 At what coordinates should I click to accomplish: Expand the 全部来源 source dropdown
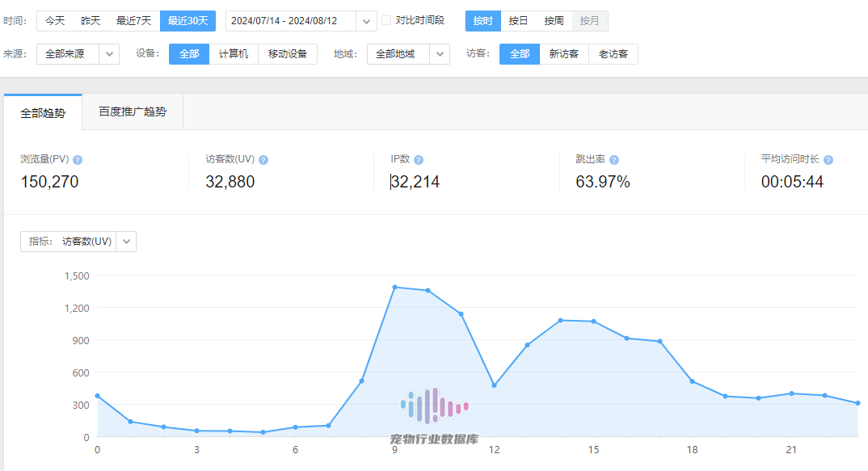[x=109, y=54]
